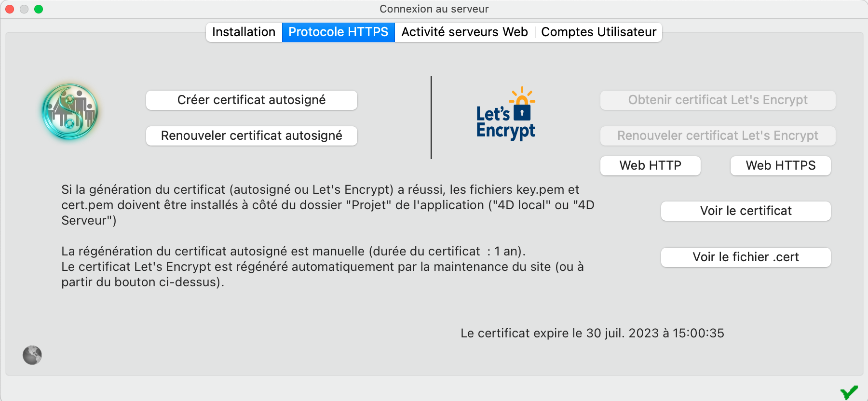Click Renouveler certificat Let's Encrypt button
This screenshot has height=401, width=868.
tap(718, 136)
